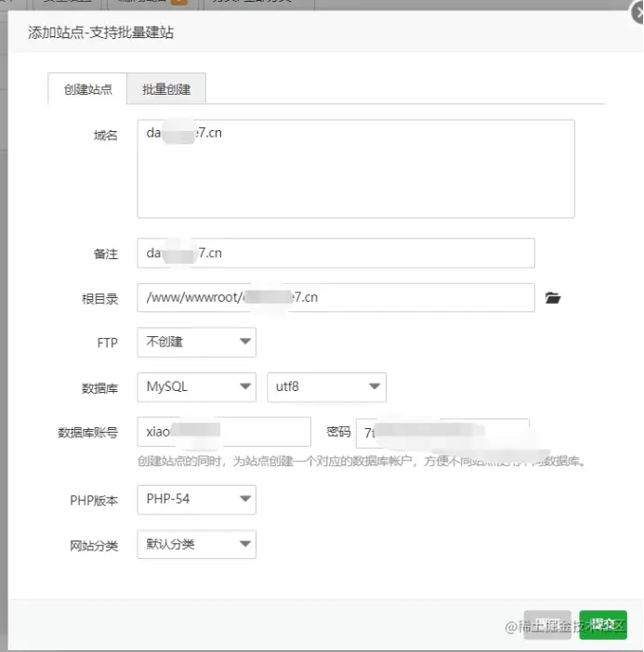Switch to the 批量创建 tab
This screenshot has height=652, width=644.
166,88
